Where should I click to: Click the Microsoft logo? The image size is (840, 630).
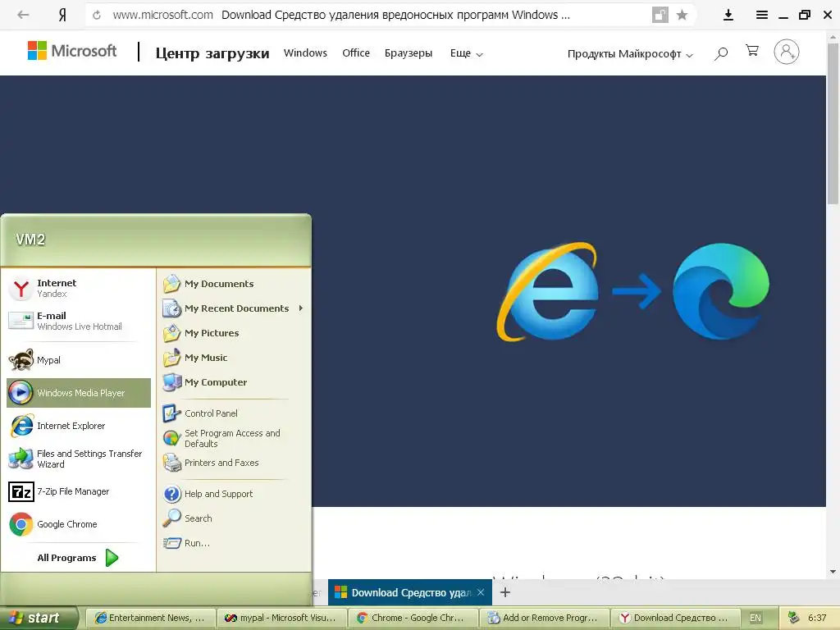pyautogui.click(x=72, y=51)
